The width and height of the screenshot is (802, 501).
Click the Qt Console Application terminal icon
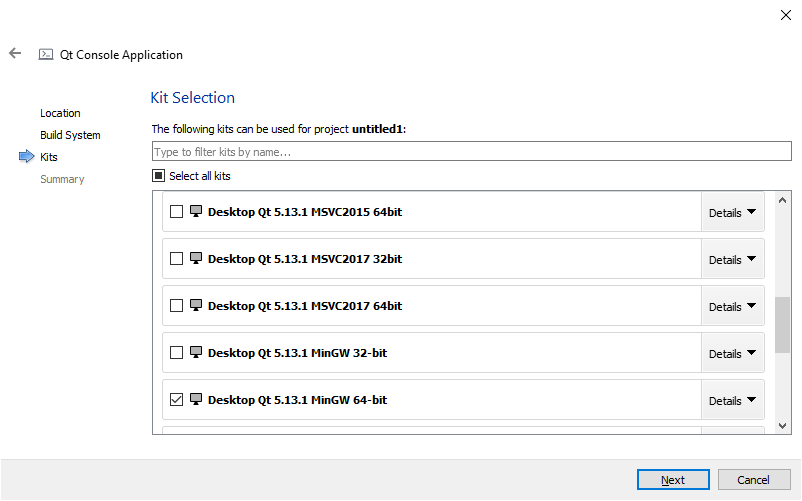pyautogui.click(x=46, y=54)
